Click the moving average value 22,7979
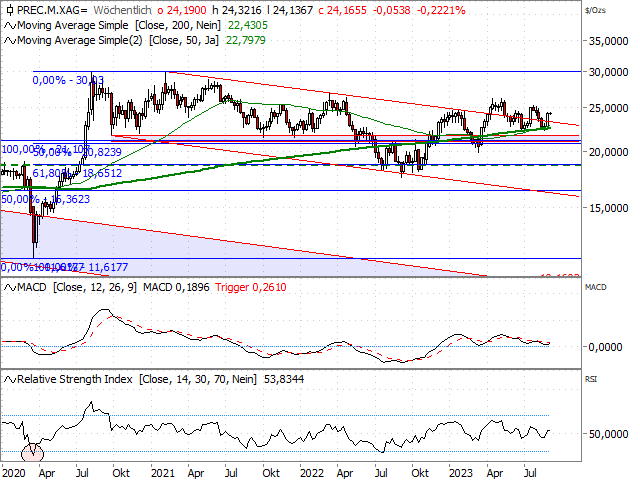Screen dimensions: 640x480 (246, 40)
